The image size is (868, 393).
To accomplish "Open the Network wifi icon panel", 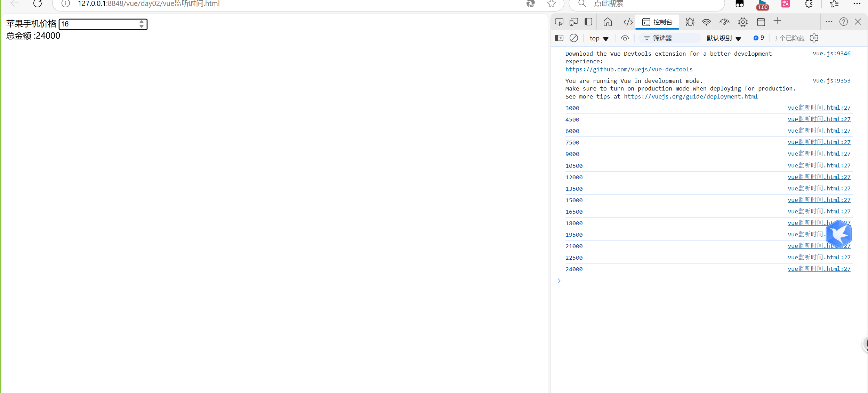I will 706,22.
